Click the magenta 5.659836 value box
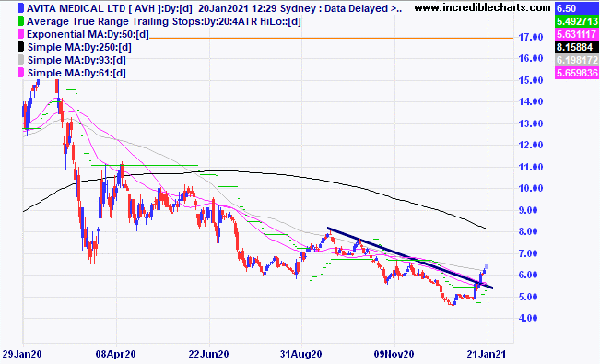The image size is (600, 364). (x=577, y=73)
